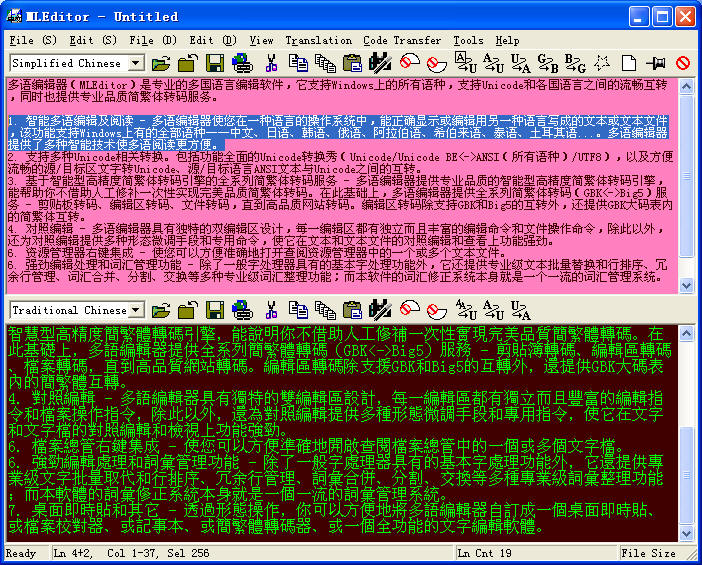Click the pushpin icon in top toolbar
Image resolution: width=702 pixels, height=565 pixels.
click(x=656, y=64)
